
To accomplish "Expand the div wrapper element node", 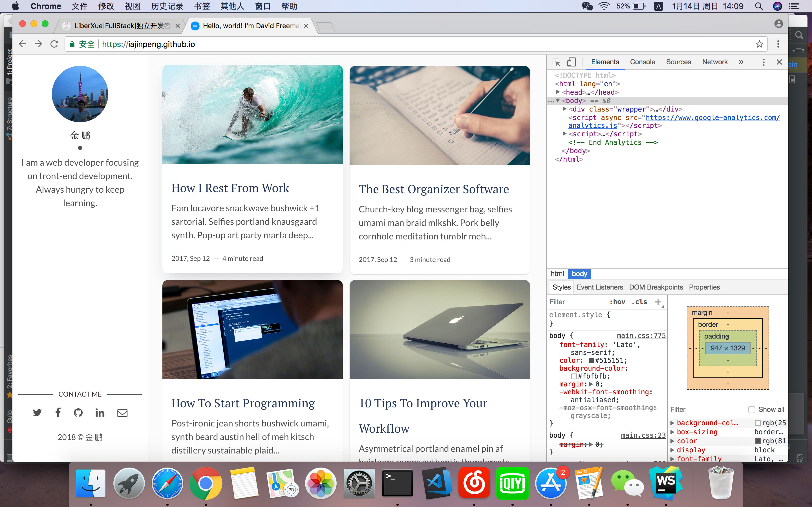I will 564,109.
